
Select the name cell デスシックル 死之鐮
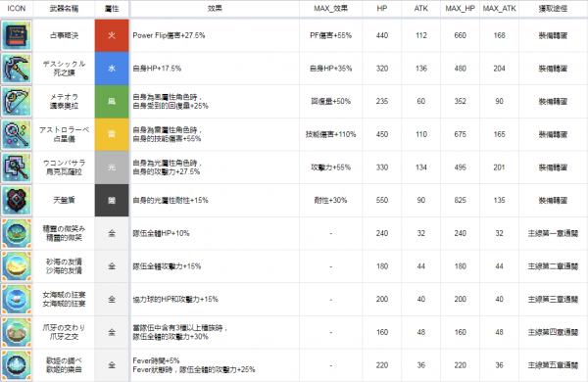pos(64,69)
